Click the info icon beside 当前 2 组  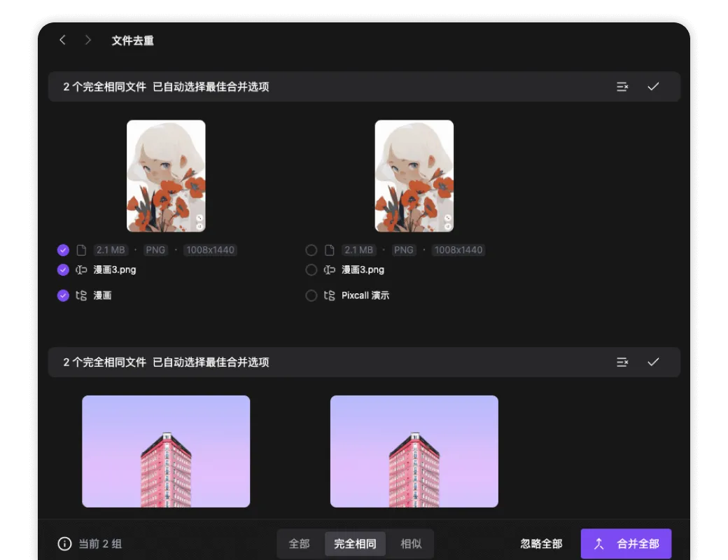[x=64, y=544]
